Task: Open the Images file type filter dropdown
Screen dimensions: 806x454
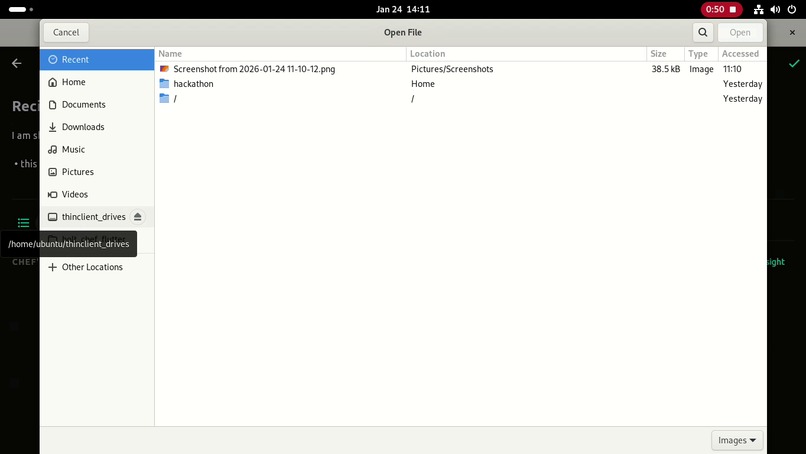Action: [737, 440]
